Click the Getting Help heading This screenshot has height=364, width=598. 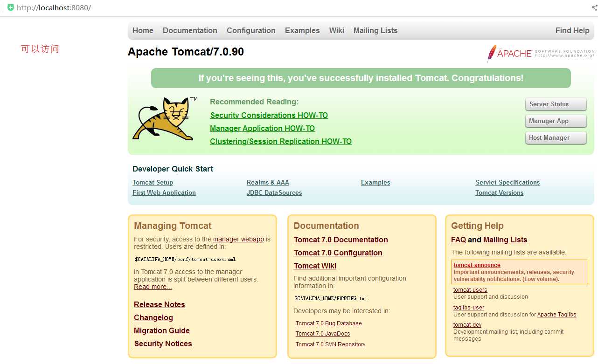coord(477,226)
